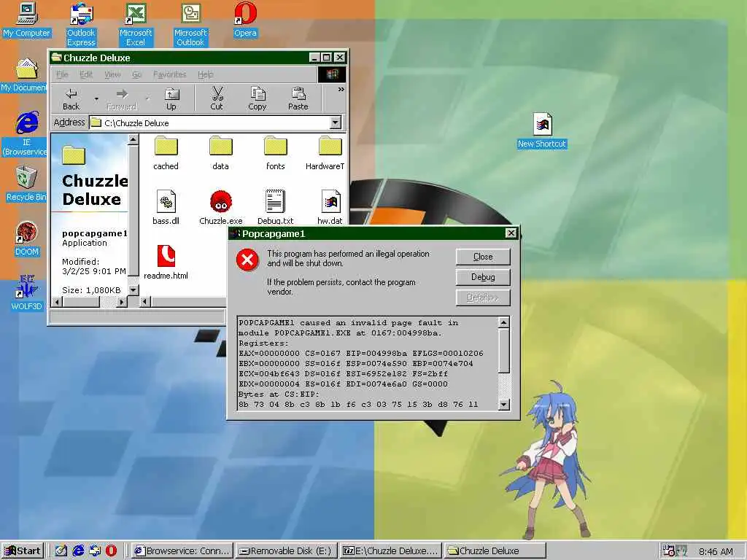
Task: Click the Debug button
Action: tap(483, 277)
